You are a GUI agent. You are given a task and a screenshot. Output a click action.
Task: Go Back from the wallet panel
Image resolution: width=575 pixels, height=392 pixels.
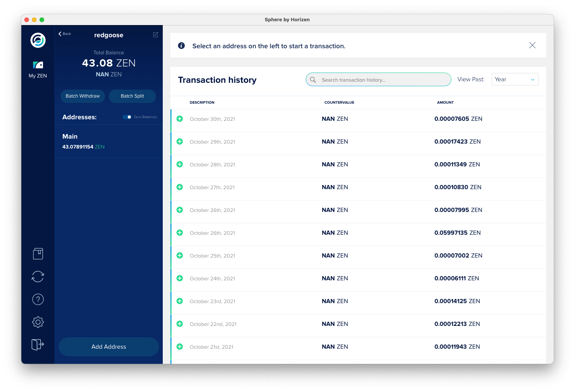coord(65,34)
